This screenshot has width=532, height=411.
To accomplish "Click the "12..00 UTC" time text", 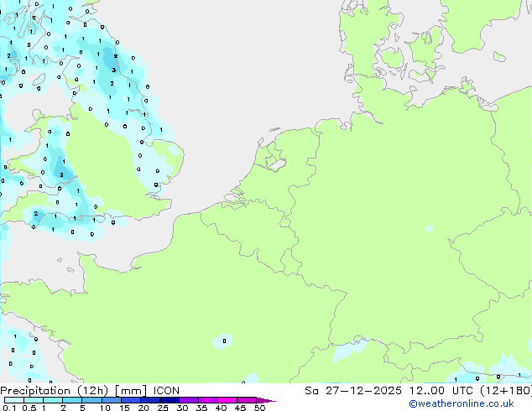I will coord(441,391).
